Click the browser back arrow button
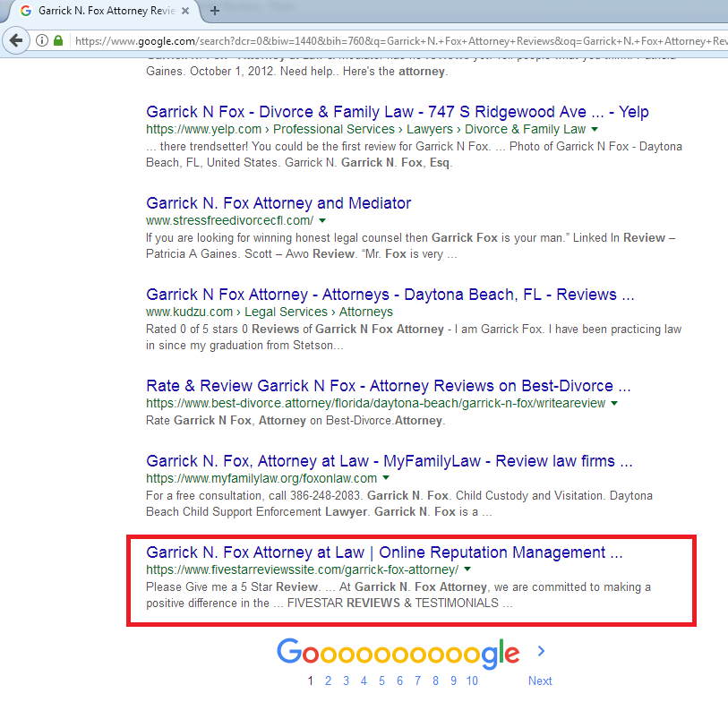 point(16,41)
